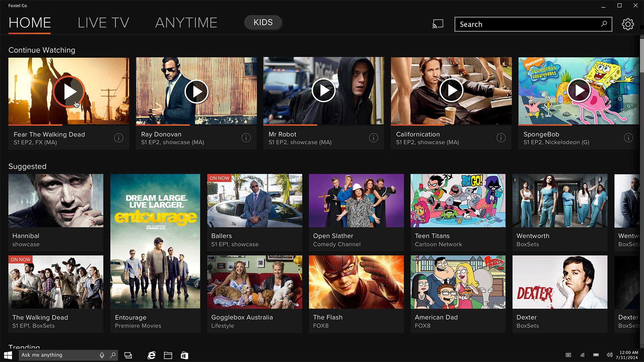644x362 pixels.
Task: Toggle the KIDS mode button
Action: pos(263,22)
